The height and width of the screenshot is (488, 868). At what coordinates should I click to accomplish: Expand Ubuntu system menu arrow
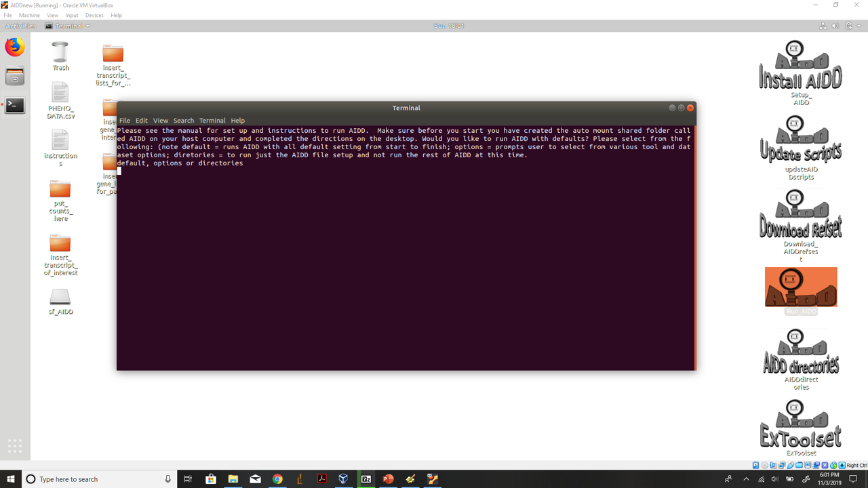pos(859,26)
